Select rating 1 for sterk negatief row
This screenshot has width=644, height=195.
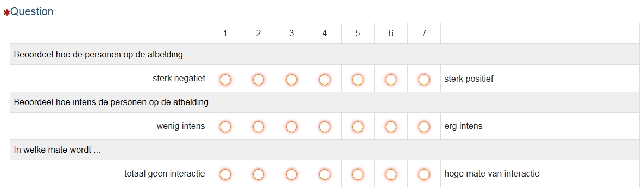(225, 79)
